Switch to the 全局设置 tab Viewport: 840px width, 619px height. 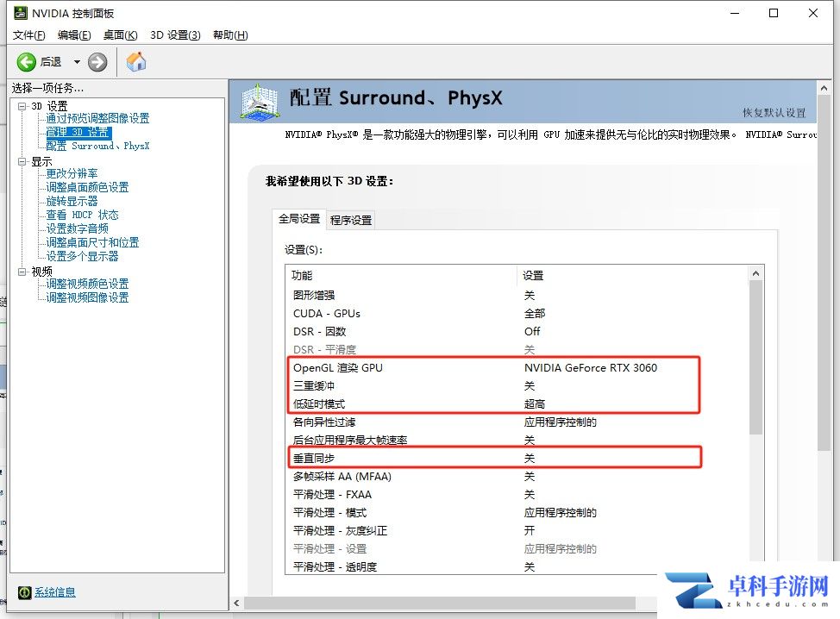[299, 219]
